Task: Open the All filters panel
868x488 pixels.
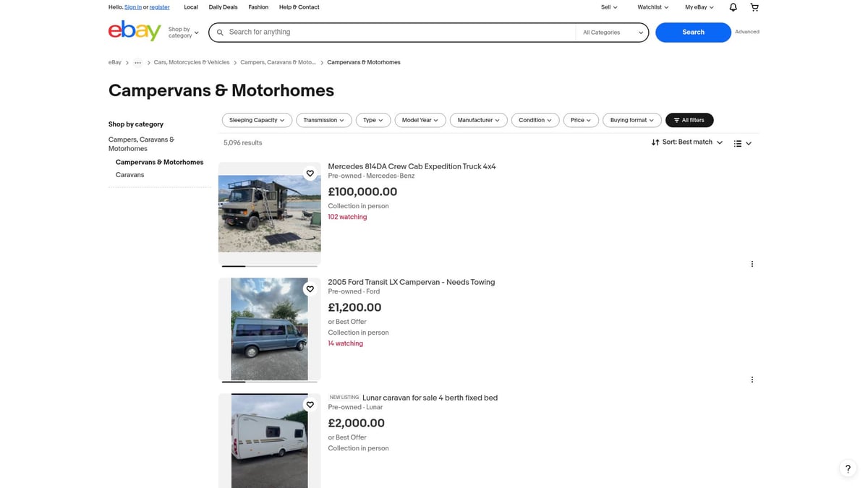Action: click(689, 120)
